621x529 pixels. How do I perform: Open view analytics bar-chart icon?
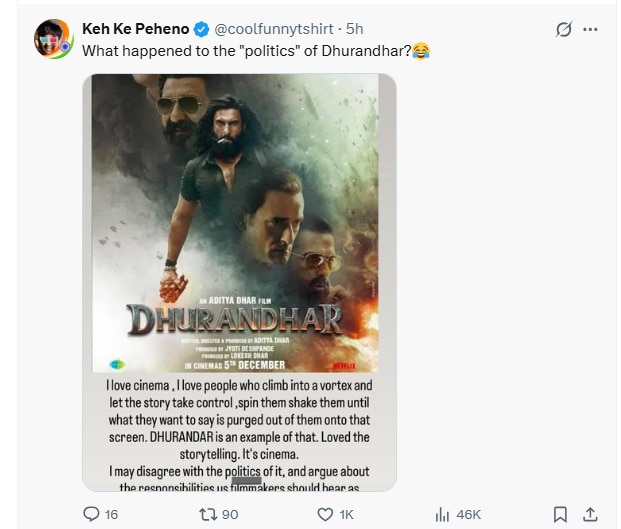point(442,514)
